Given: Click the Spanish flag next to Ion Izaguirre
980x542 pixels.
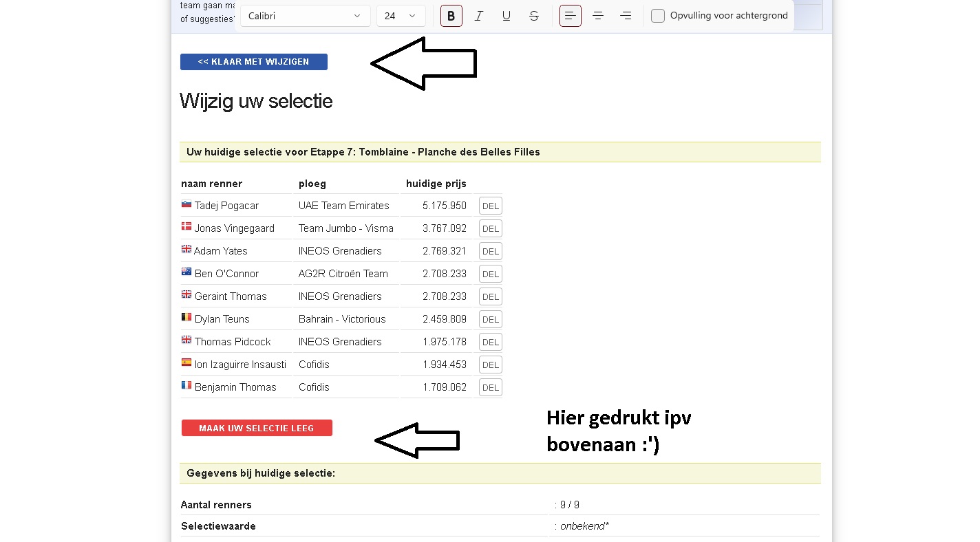Looking at the screenshot, I should (187, 362).
